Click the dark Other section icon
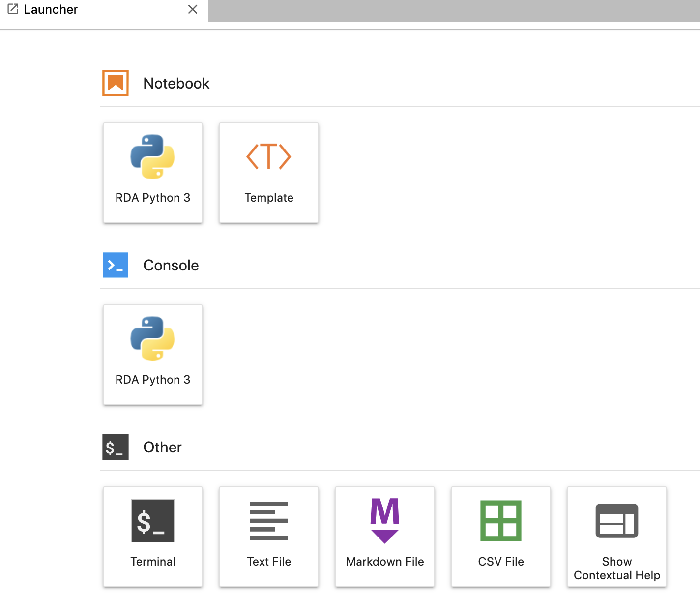Viewport: 700px width, 597px height. tap(115, 447)
